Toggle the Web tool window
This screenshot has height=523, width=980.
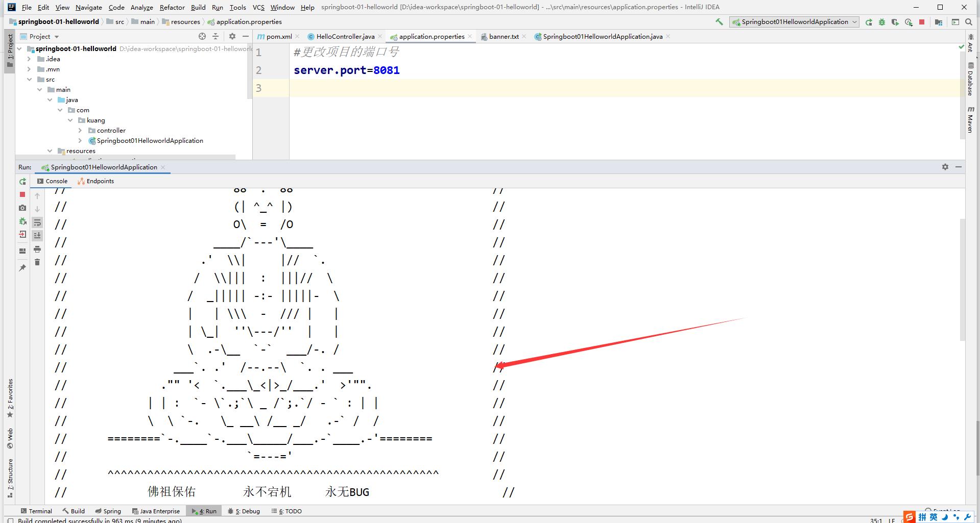click(10, 438)
